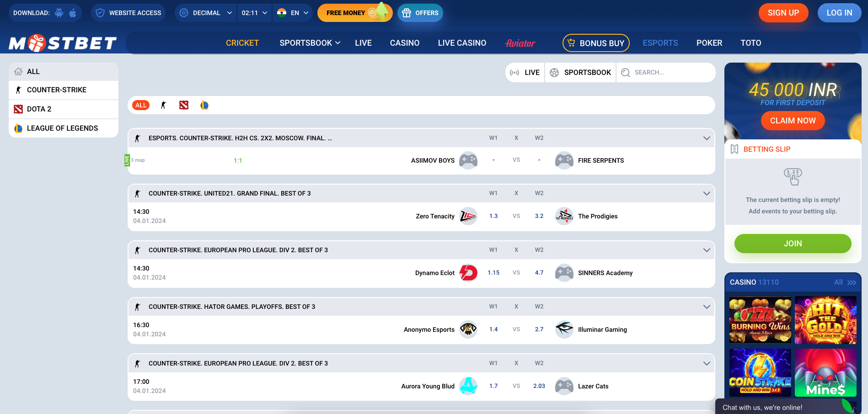Image resolution: width=868 pixels, height=414 pixels.
Task: Open the Poker menu item
Action: (709, 43)
